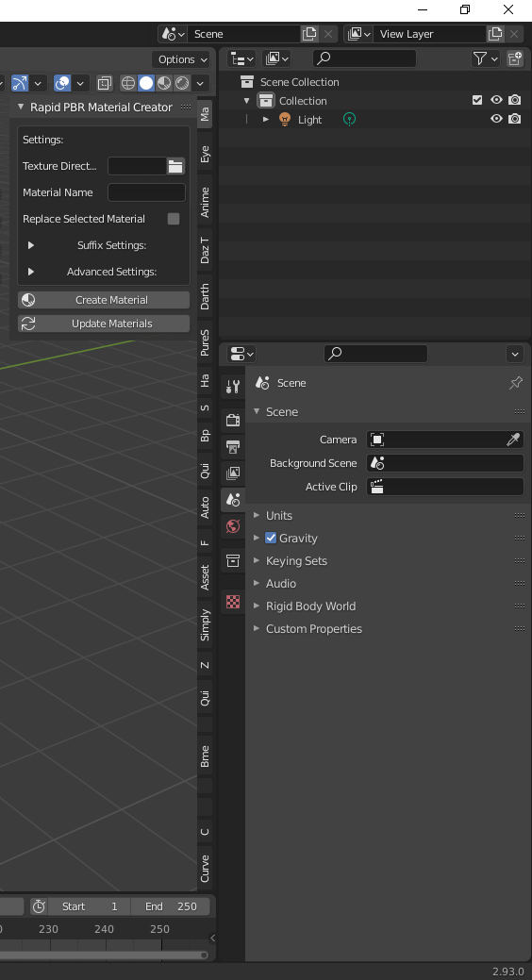Toggle X-ray view button
This screenshot has width=532, height=980.
tap(105, 82)
